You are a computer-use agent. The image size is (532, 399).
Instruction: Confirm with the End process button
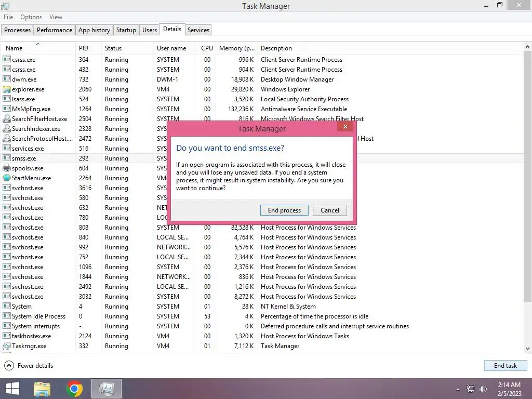[284, 210]
